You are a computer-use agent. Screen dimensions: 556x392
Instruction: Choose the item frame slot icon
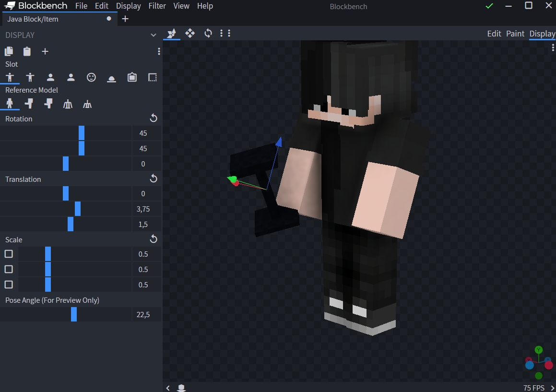(132, 77)
